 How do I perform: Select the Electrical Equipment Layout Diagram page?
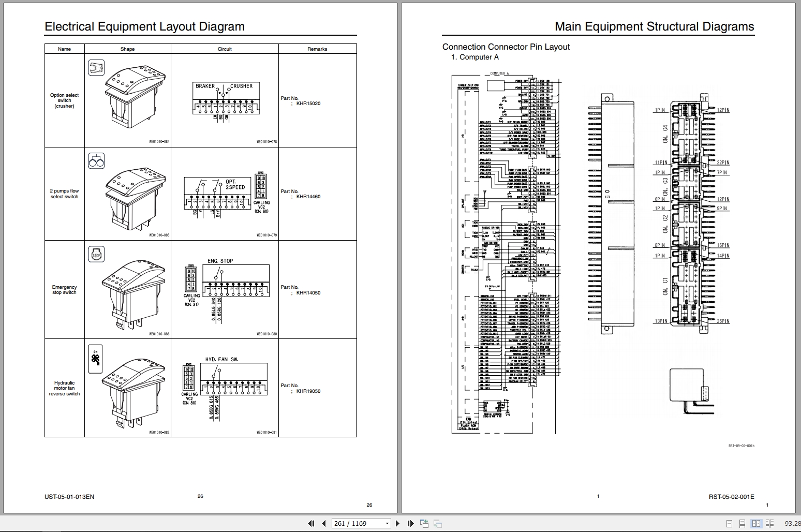click(145, 26)
